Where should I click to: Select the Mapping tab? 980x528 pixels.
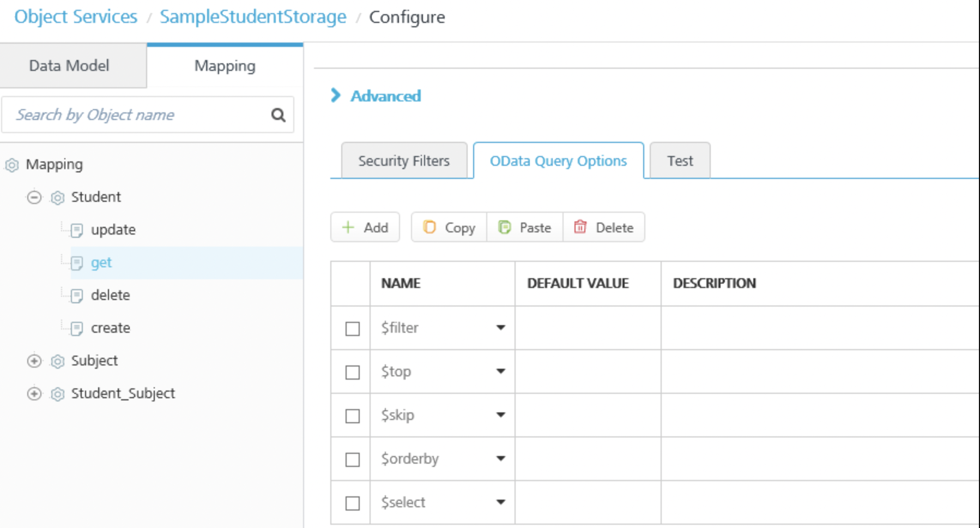(225, 65)
